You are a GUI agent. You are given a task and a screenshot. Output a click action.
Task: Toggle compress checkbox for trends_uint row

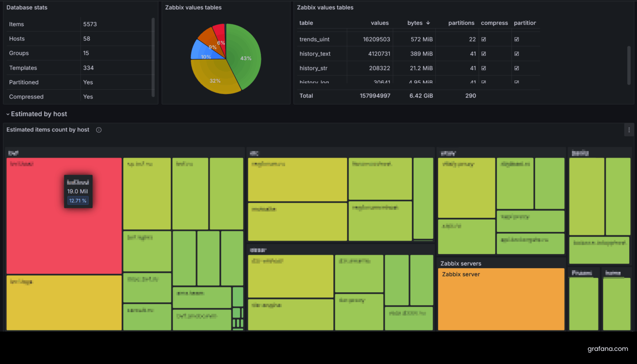coord(483,39)
